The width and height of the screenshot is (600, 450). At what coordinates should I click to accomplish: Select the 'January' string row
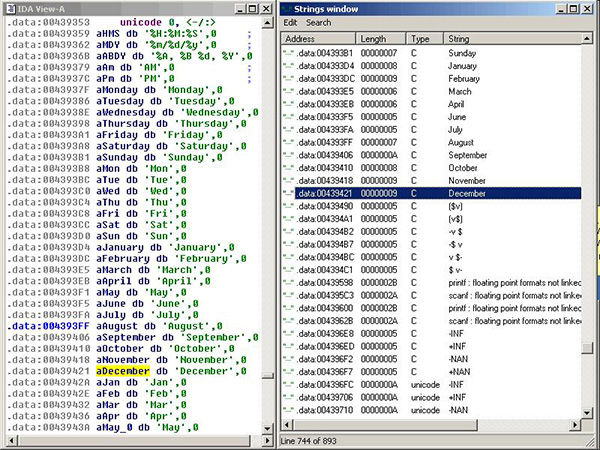click(x=432, y=66)
